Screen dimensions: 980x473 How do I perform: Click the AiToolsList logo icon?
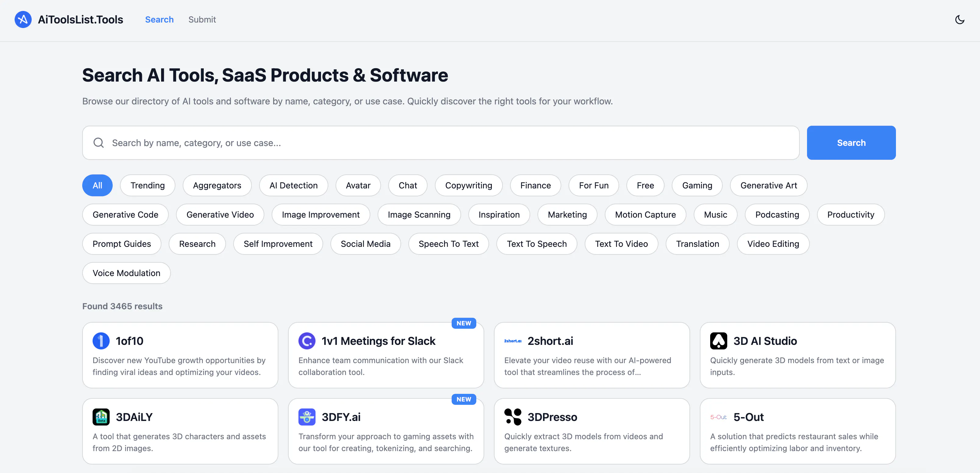coord(23,19)
